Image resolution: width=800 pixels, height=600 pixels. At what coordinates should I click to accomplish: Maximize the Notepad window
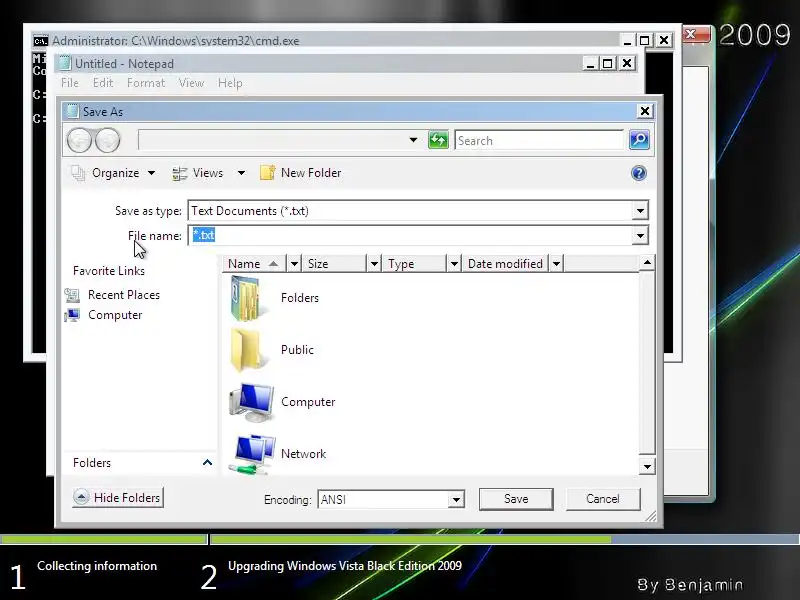[607, 63]
